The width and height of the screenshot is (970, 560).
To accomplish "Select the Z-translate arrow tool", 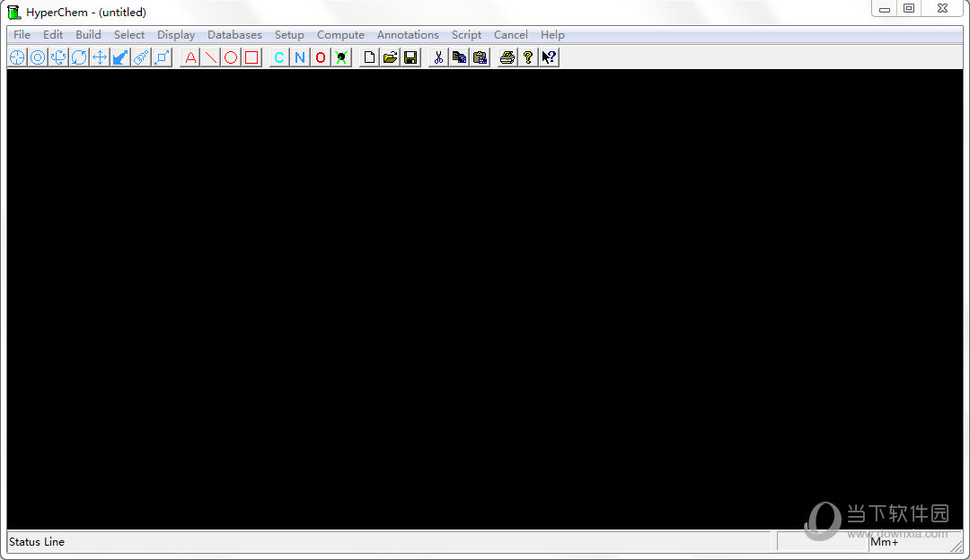I will pos(120,57).
